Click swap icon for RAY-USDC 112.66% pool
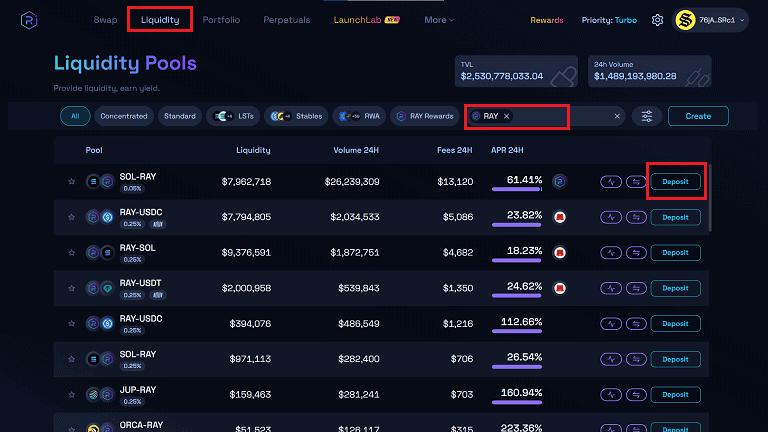Screen dimensions: 768x432 (636, 324)
